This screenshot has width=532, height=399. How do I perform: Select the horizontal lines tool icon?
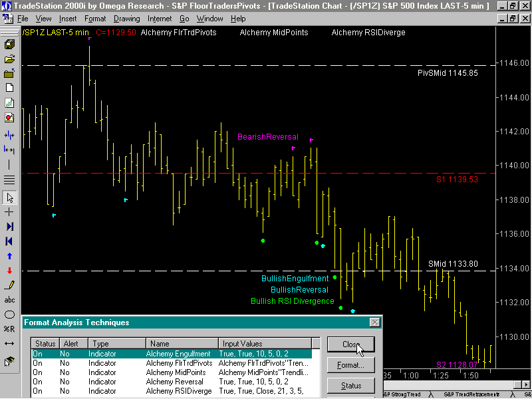[x=9, y=180]
